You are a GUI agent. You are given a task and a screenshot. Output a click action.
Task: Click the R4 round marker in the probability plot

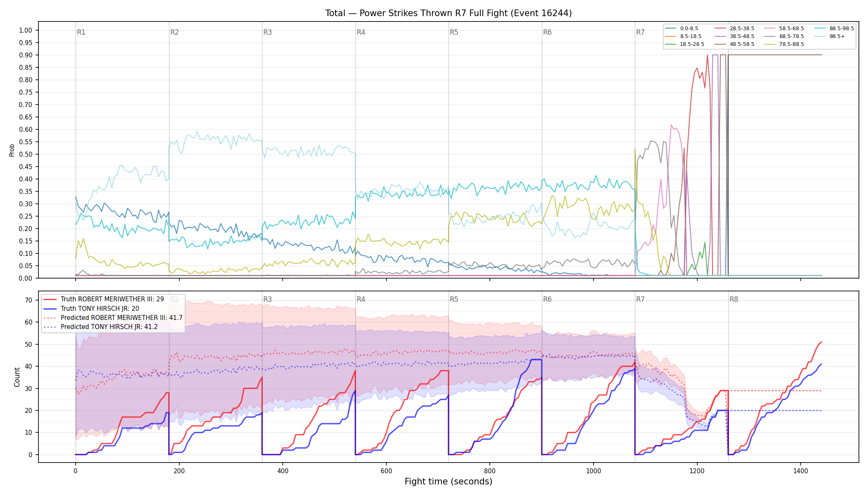[361, 32]
